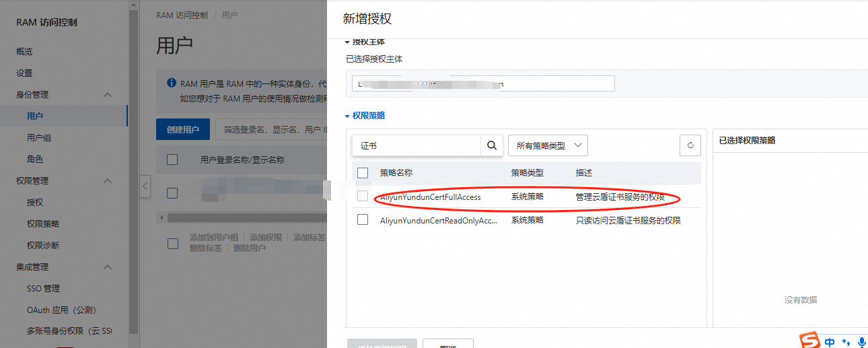Click the selected principal input field
This screenshot has height=348, width=868.
[x=483, y=83]
